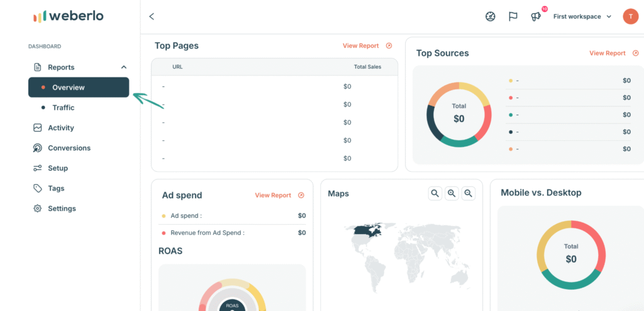The width and height of the screenshot is (644, 311).
Task: Click the dark navy legend dot in Top Sources
Action: coord(511,132)
